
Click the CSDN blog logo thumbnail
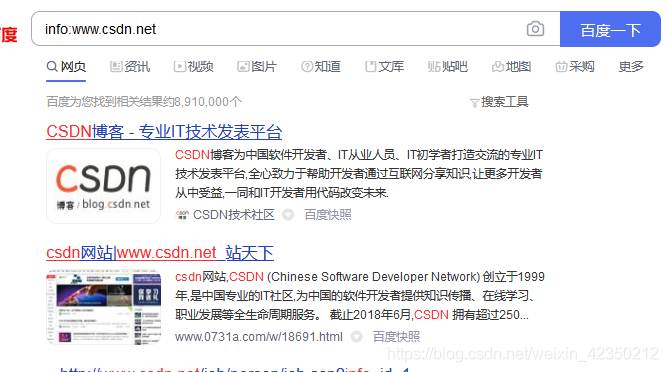click(x=104, y=186)
